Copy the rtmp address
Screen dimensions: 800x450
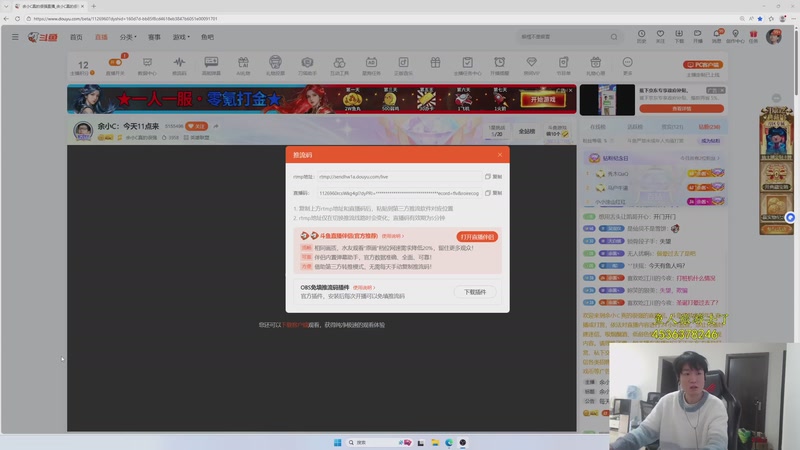[x=493, y=177]
